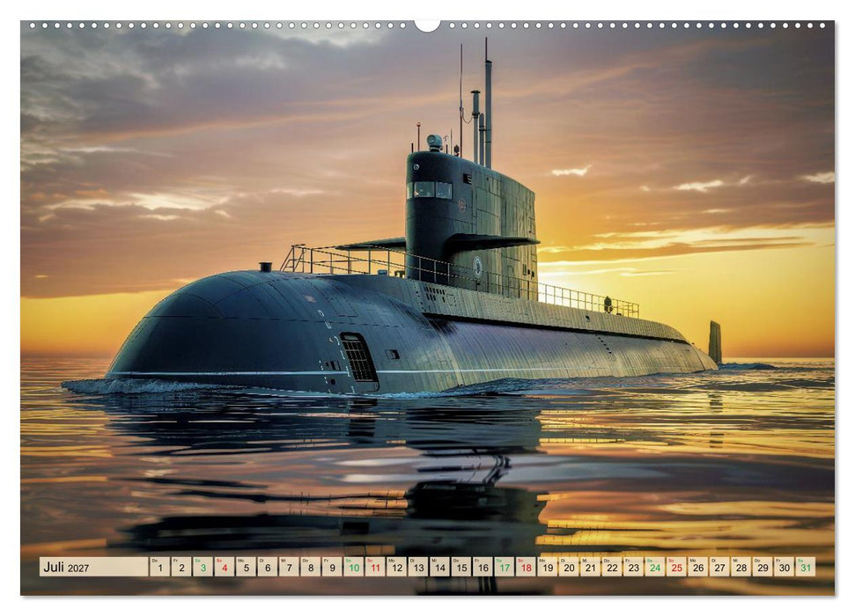Screen dimensions: 855x616
Task: Choose date 14 in the calendar row
Action: pyautogui.click(x=439, y=567)
